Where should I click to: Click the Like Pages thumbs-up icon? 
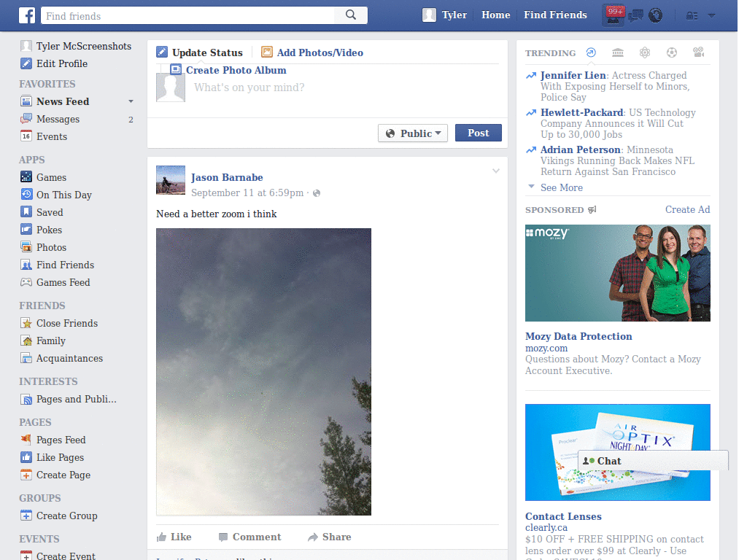26,457
